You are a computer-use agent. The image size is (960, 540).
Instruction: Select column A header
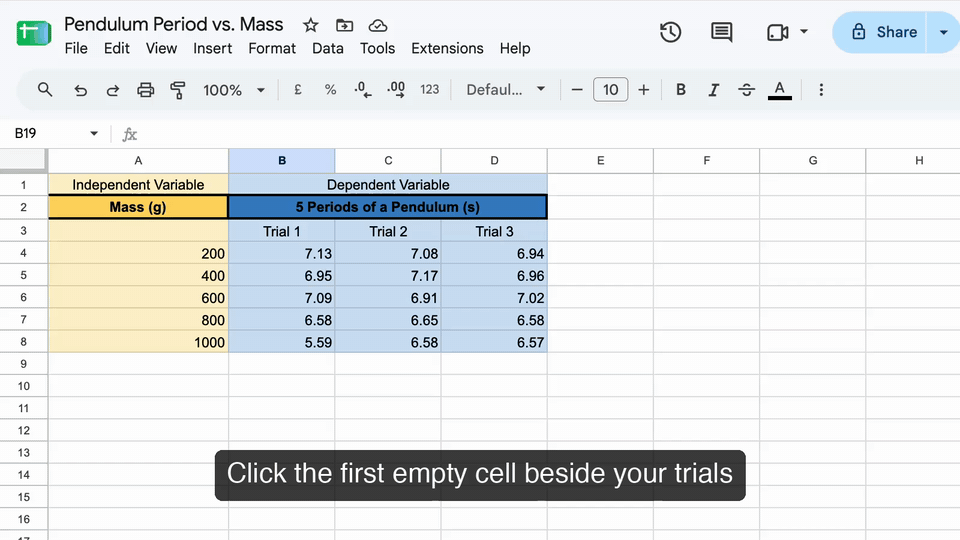138,160
